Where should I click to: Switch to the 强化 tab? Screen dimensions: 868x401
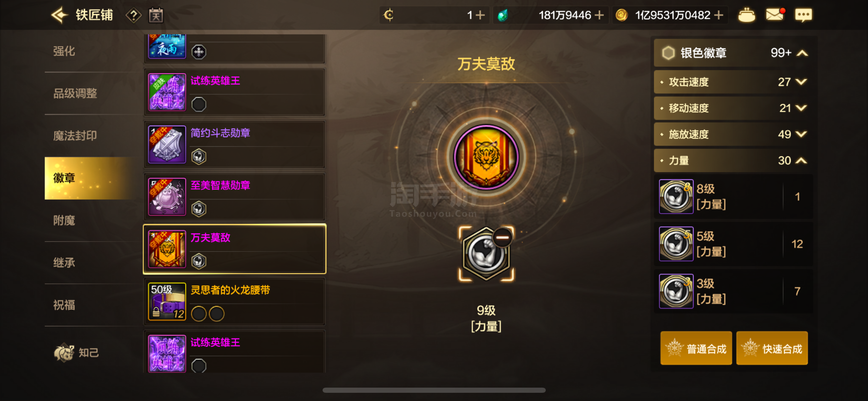(64, 51)
